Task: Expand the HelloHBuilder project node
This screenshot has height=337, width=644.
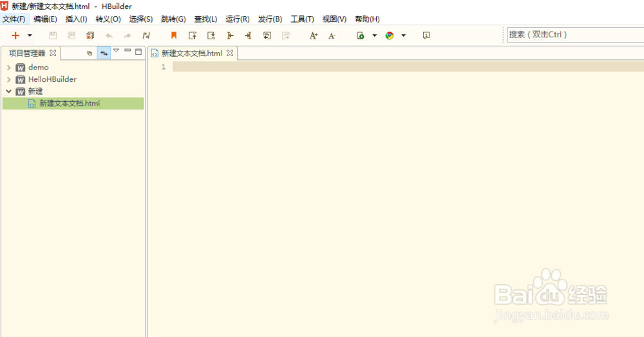Action: coord(8,79)
